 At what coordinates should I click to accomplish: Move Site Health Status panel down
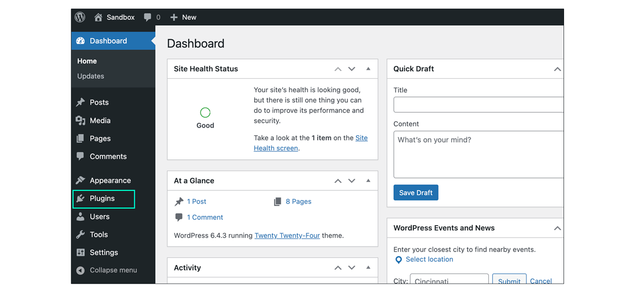coord(352,69)
